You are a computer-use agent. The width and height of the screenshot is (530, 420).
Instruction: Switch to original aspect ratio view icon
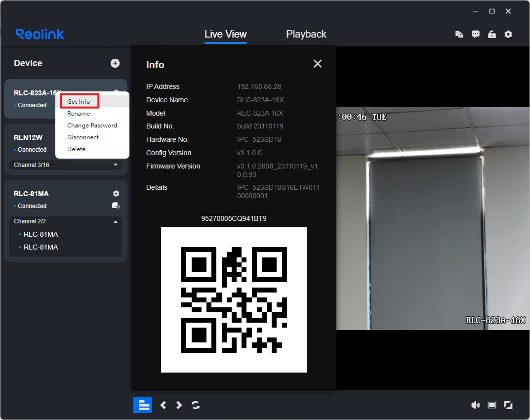click(492, 405)
